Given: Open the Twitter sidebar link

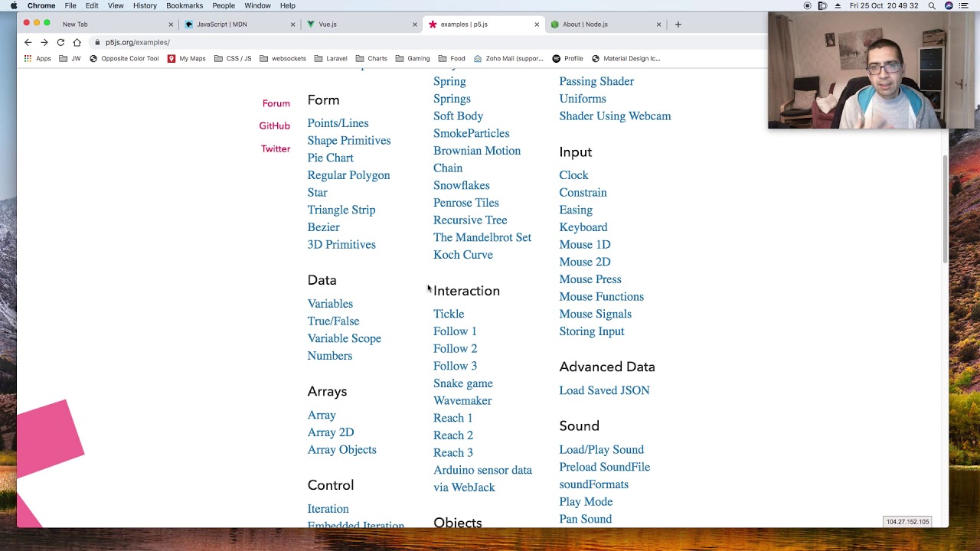Looking at the screenshot, I should pyautogui.click(x=276, y=148).
